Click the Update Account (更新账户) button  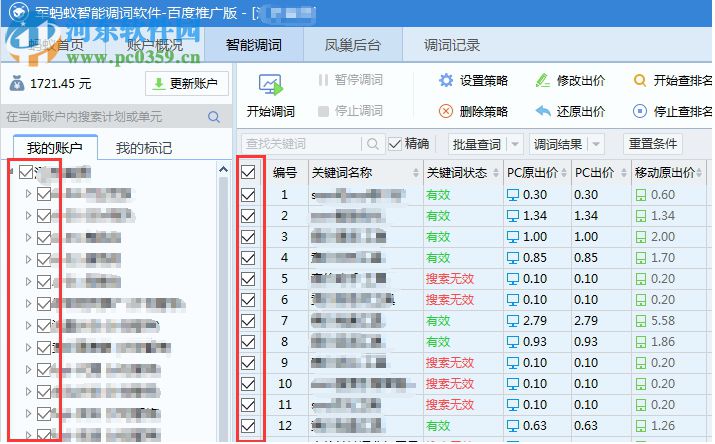(187, 83)
